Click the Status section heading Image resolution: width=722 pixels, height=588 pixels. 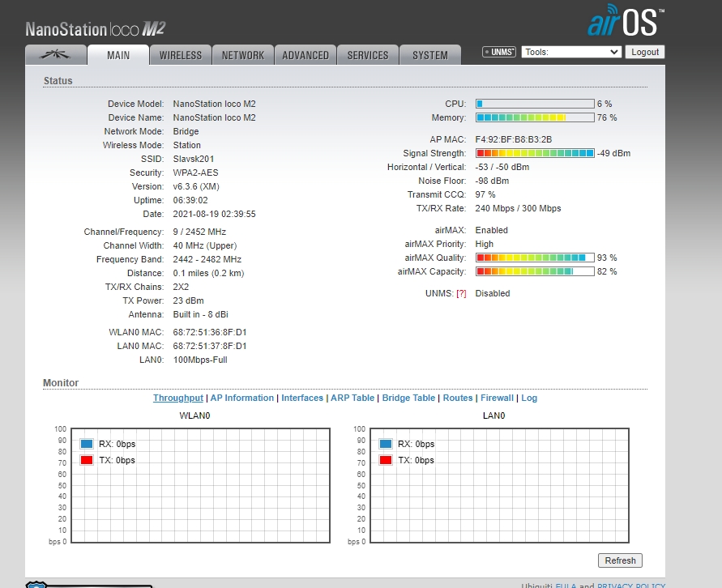[58, 80]
